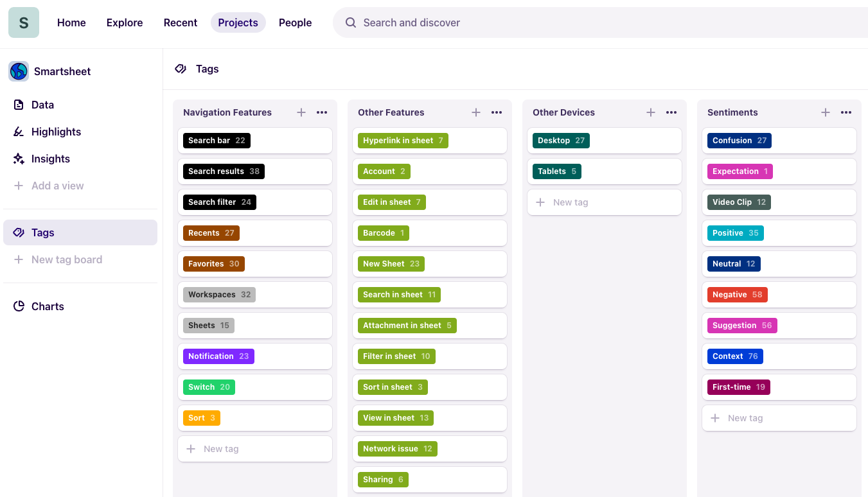Click the Tags header tag icon
The width and height of the screenshot is (868, 497).
coord(181,69)
